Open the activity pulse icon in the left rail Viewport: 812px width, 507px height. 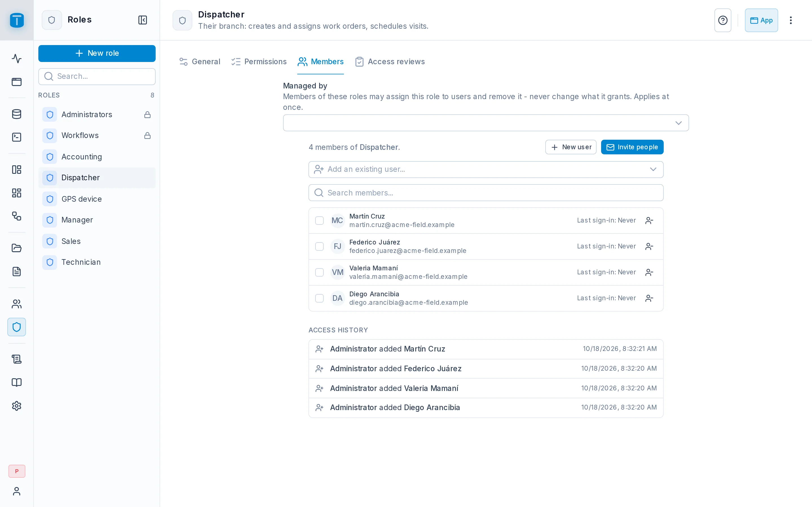(17, 59)
